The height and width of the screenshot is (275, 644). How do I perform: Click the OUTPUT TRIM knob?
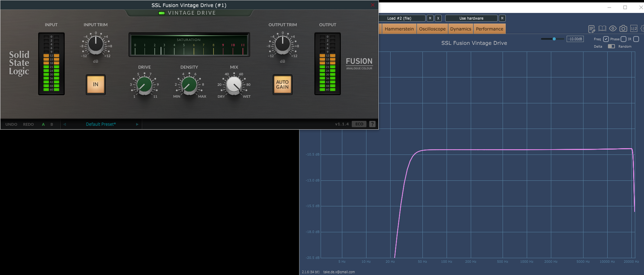pos(283,44)
